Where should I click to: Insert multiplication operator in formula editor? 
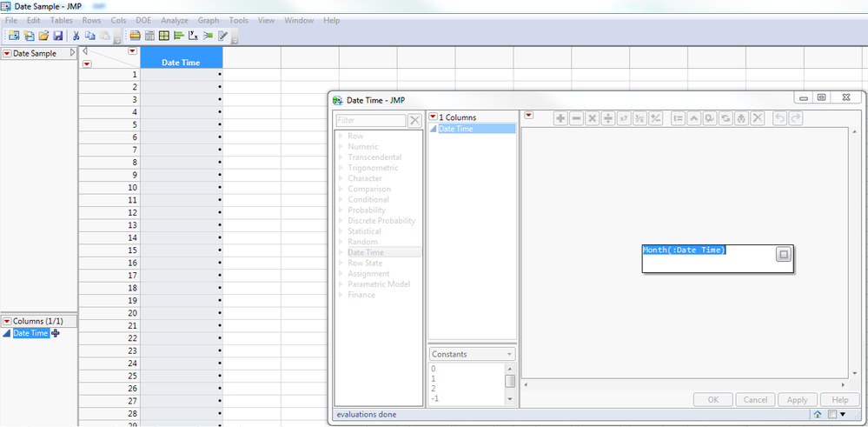(x=593, y=118)
